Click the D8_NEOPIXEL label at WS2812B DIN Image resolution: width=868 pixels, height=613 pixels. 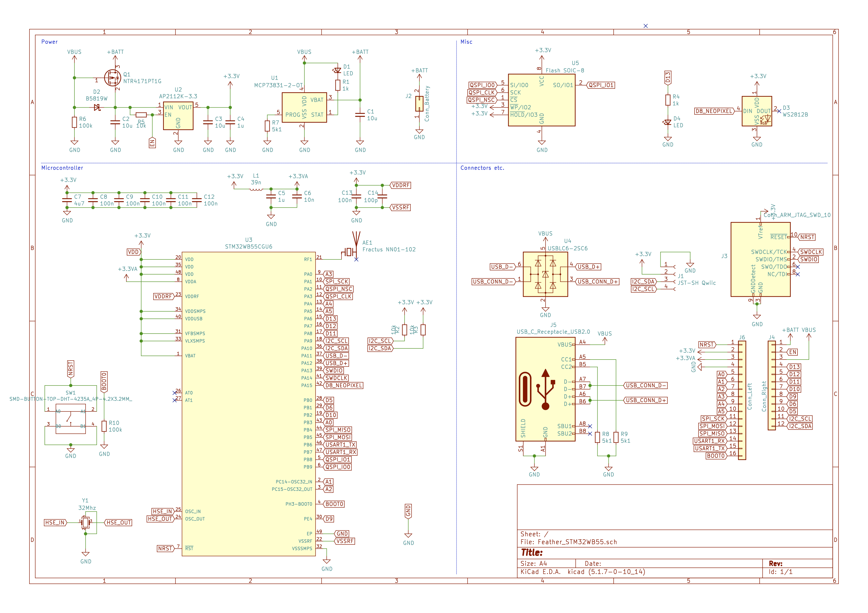715,111
